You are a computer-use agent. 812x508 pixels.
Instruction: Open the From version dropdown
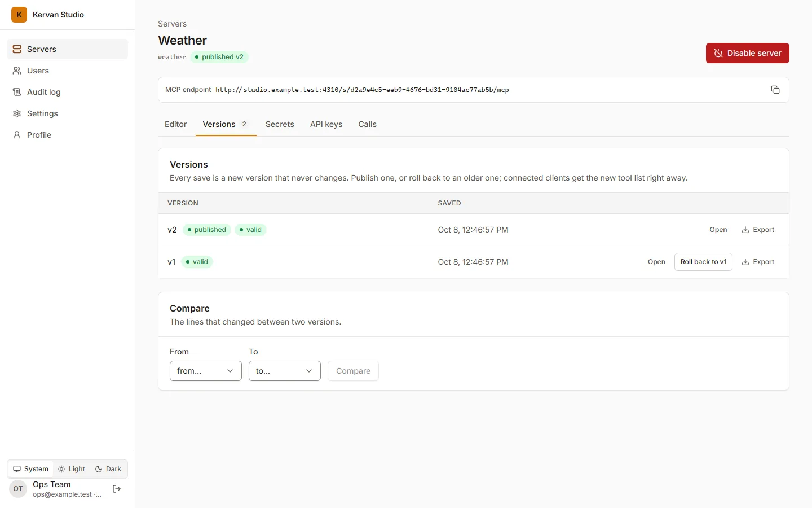pyautogui.click(x=206, y=371)
